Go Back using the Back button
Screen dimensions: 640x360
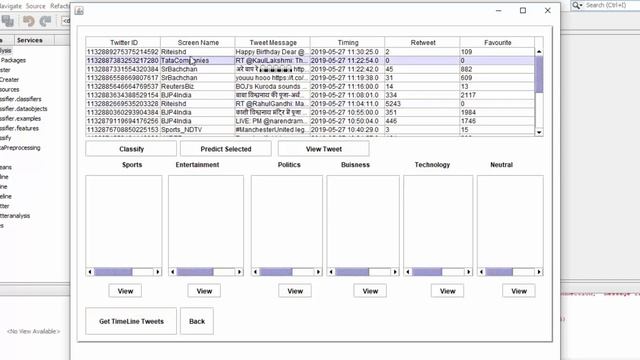point(197,321)
